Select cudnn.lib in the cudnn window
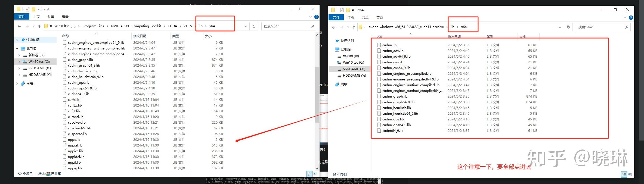Screen dimensions: 644x184 tap(389, 45)
